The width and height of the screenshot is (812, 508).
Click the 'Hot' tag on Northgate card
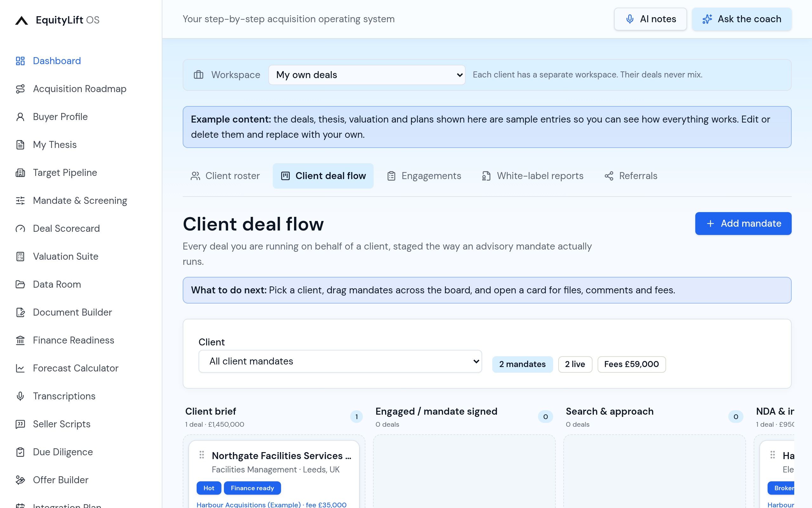(x=209, y=488)
